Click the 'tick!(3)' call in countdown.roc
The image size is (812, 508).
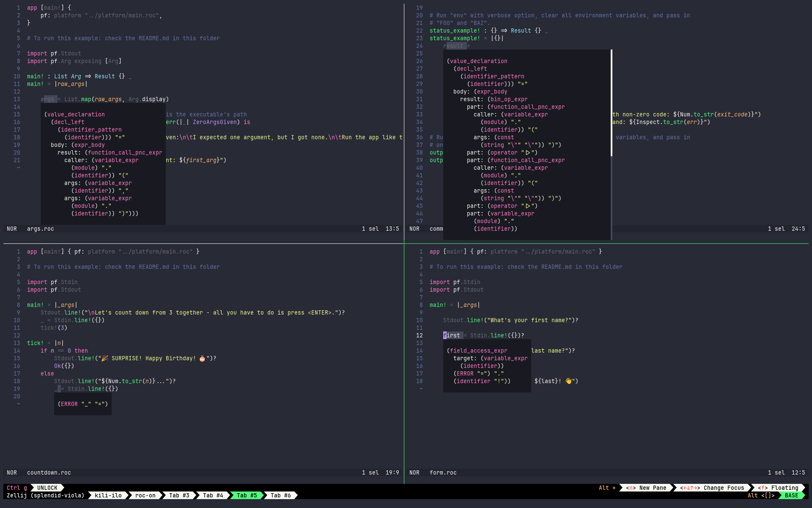point(54,328)
